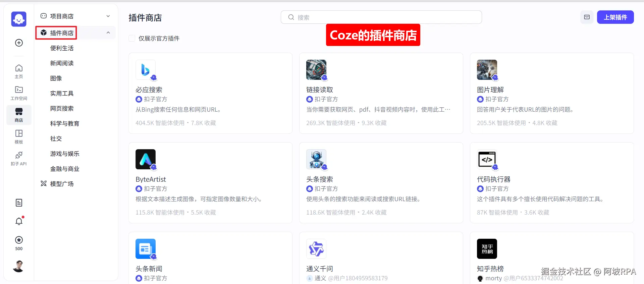This screenshot has width=644, height=284.
Task: Click the mail inbox icon in the header
Action: coord(587,17)
